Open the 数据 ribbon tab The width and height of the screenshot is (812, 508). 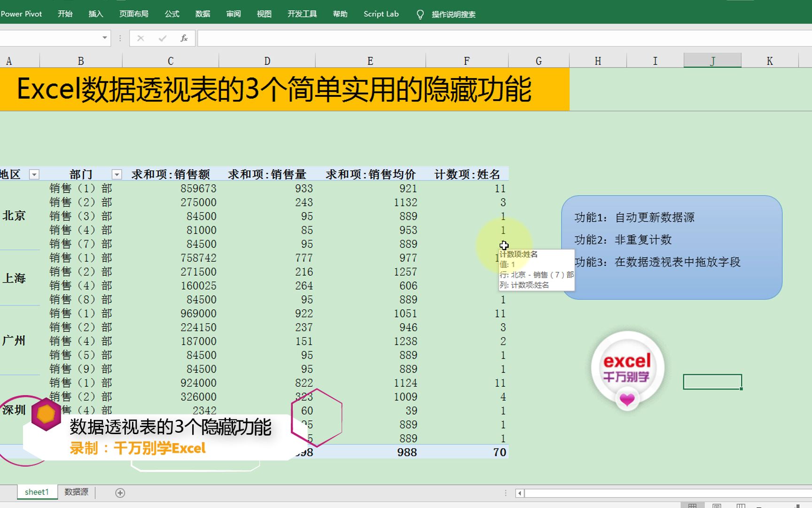click(x=203, y=14)
